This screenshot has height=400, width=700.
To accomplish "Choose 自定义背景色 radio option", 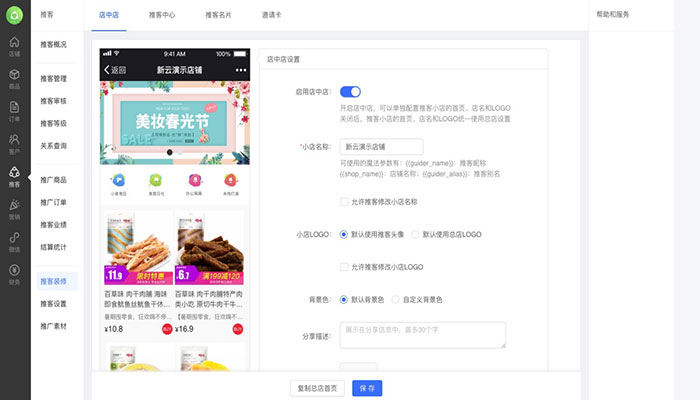I will [396, 299].
